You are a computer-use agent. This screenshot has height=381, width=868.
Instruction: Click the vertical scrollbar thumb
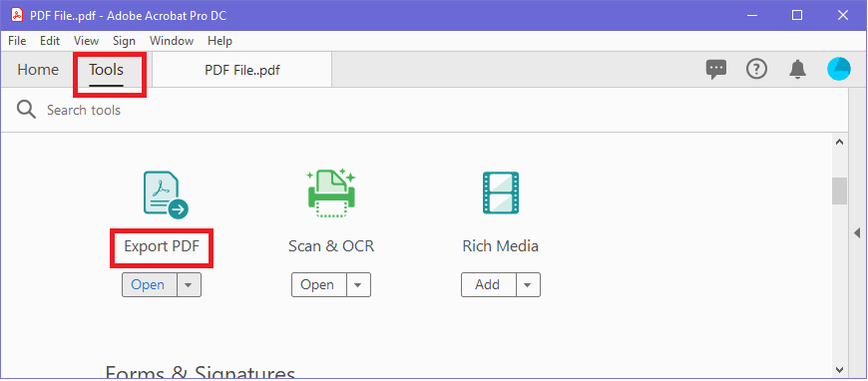tap(839, 191)
